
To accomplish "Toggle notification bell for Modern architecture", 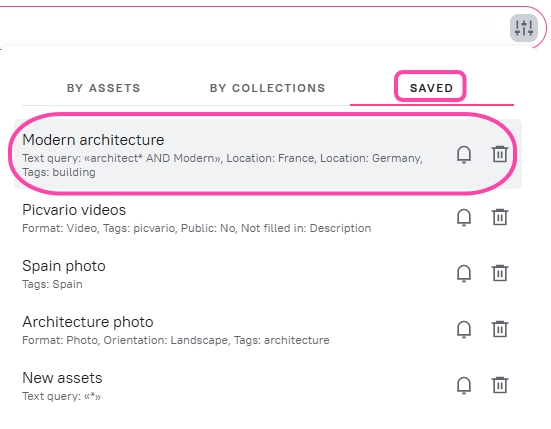I will (464, 154).
